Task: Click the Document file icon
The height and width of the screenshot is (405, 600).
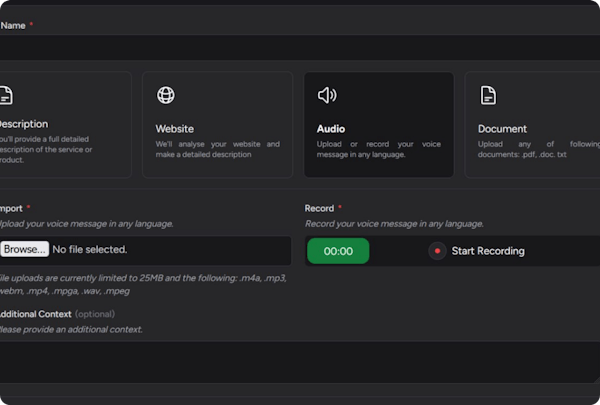Action: pos(487,96)
